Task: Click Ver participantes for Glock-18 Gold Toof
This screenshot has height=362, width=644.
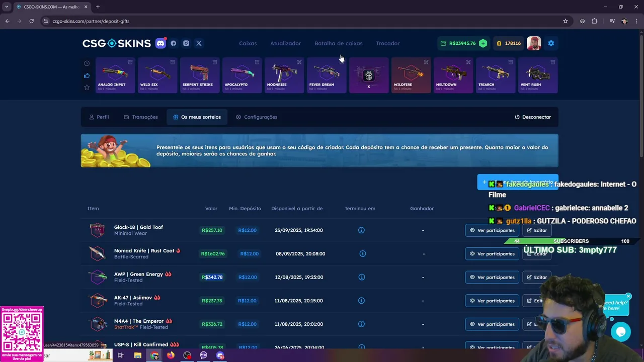Action: pyautogui.click(x=492, y=230)
